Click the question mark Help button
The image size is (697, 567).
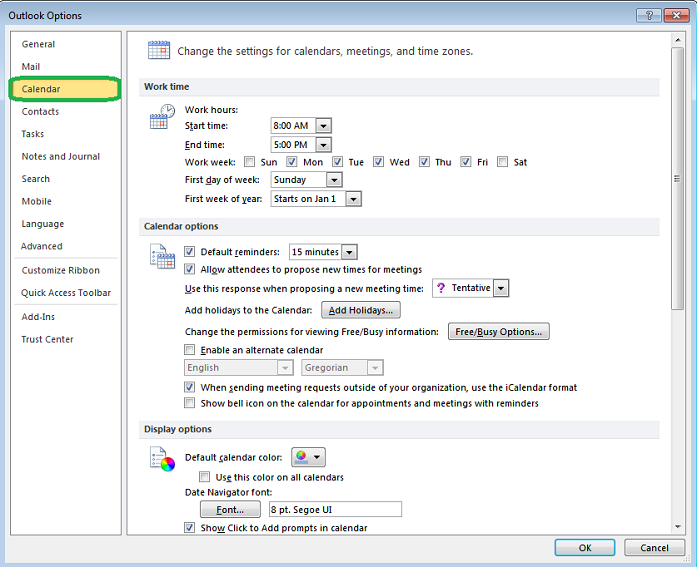649,16
